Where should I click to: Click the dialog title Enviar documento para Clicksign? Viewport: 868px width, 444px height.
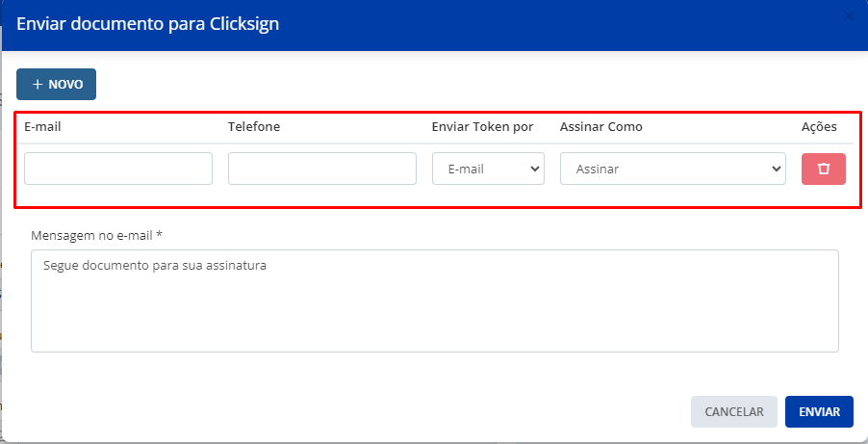point(148,25)
